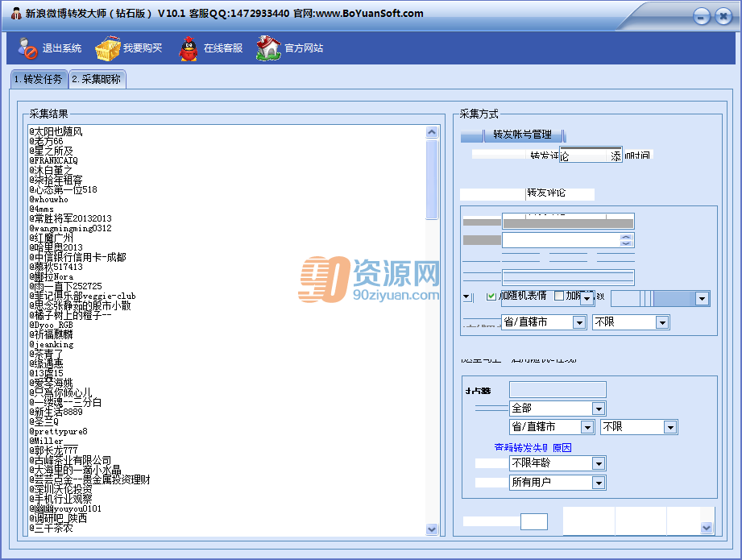742x560 pixels.
Task: Switch to the 1.转发任务 tab
Action: 39,79
